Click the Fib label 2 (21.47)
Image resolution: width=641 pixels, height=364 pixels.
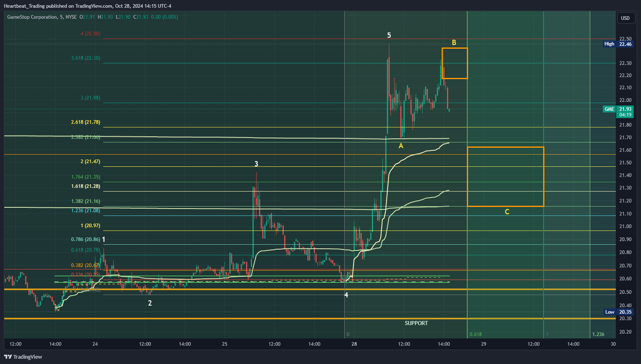90,162
